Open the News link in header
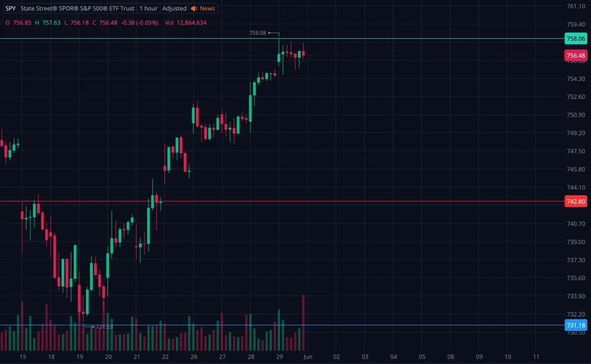The width and height of the screenshot is (591, 364). pos(207,8)
